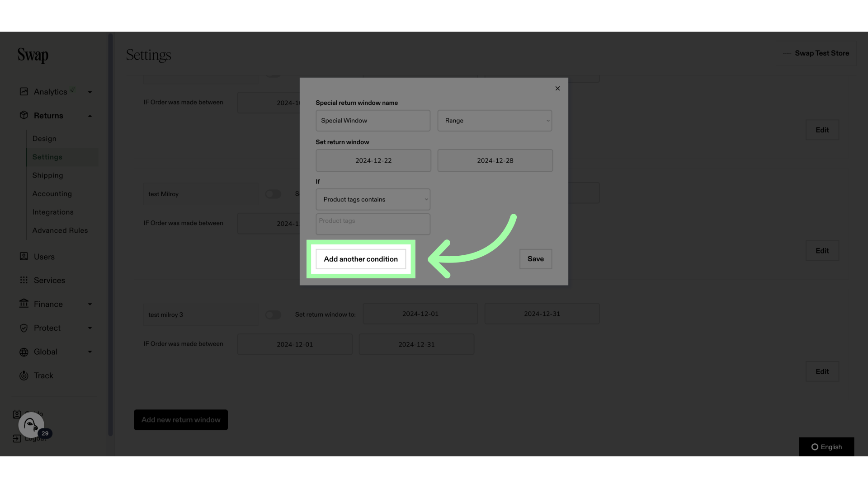
Task: Toggle the test milroy 3 switch
Action: pyautogui.click(x=273, y=314)
